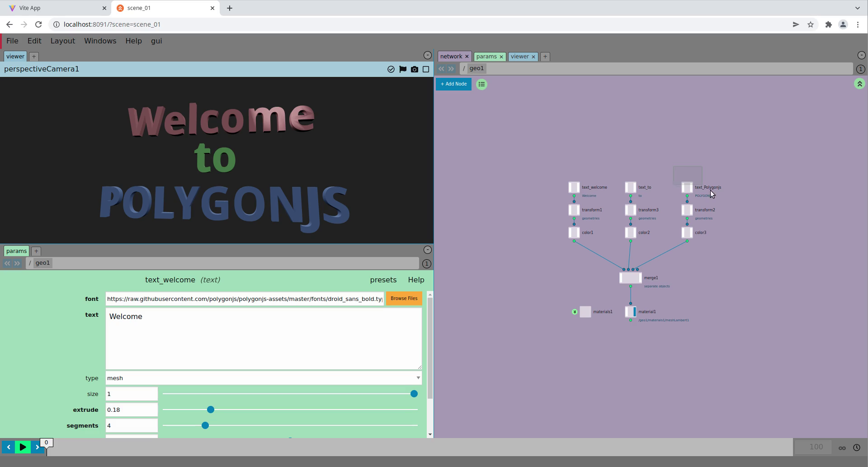Select the text_to node box

pos(631,187)
